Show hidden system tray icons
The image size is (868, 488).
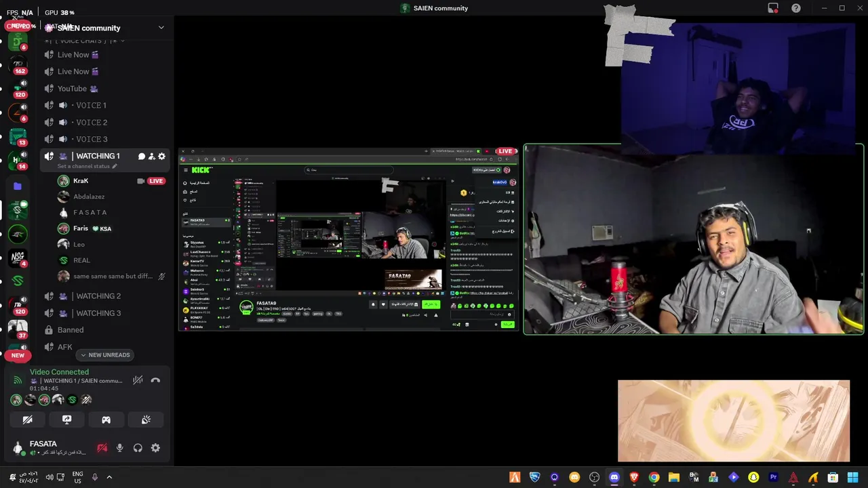pyautogui.click(x=109, y=477)
